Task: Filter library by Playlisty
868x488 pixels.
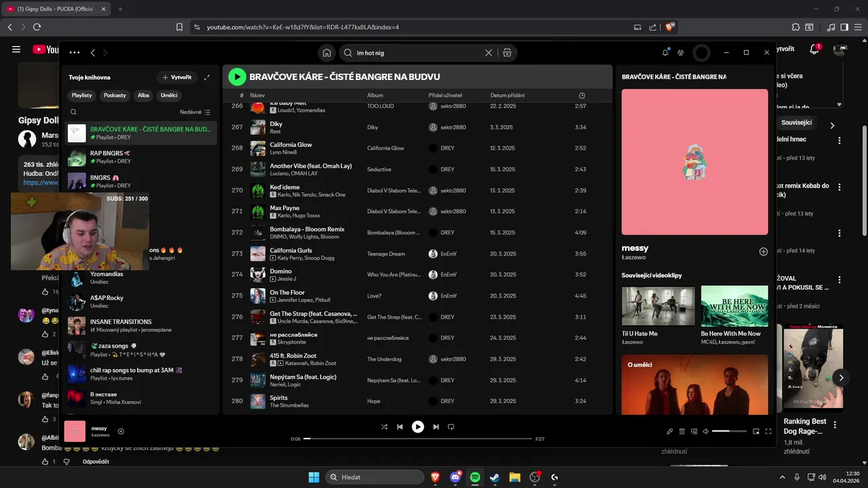Action: pos(82,96)
